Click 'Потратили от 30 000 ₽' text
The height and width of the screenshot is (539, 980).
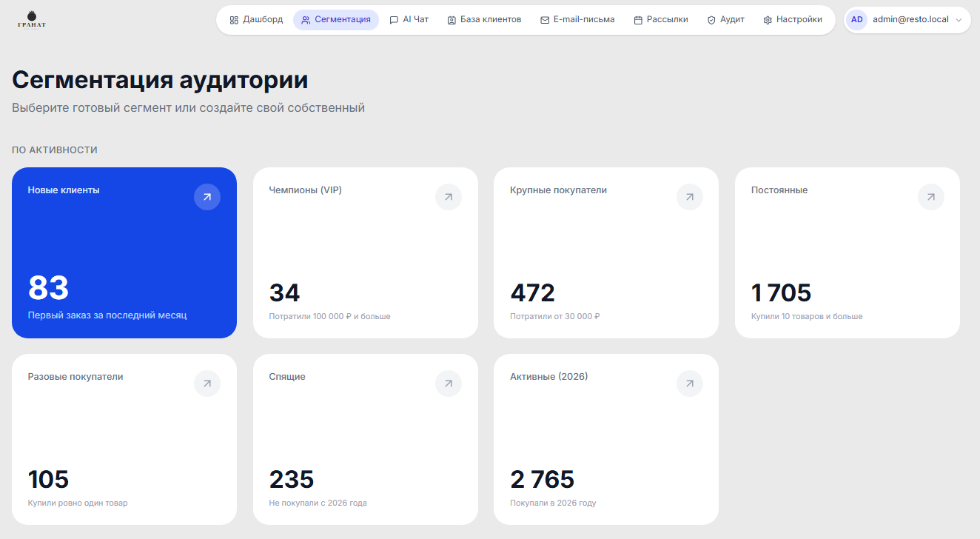tap(554, 316)
